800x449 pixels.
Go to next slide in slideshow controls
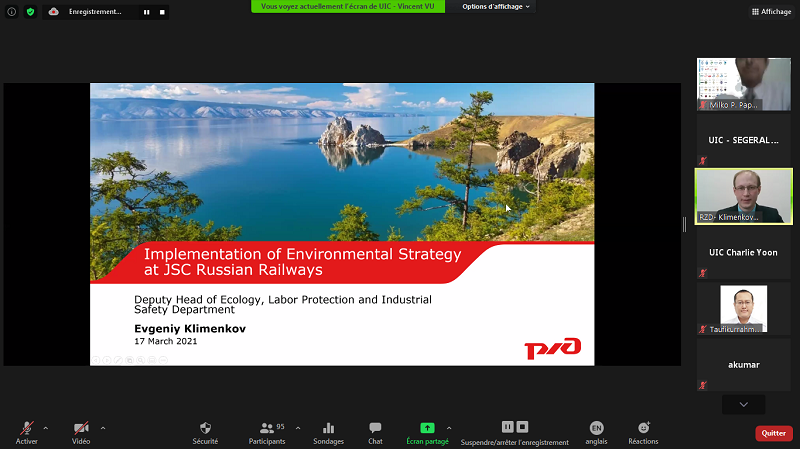point(107,360)
